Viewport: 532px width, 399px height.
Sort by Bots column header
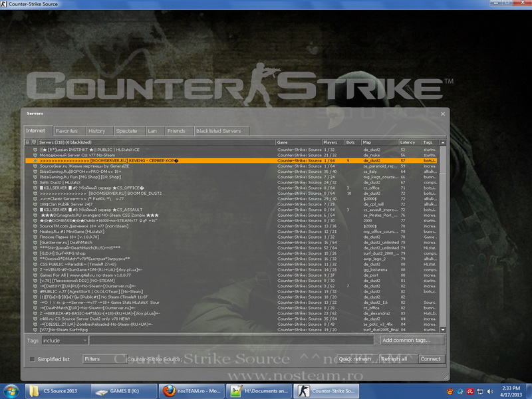[x=352, y=142]
